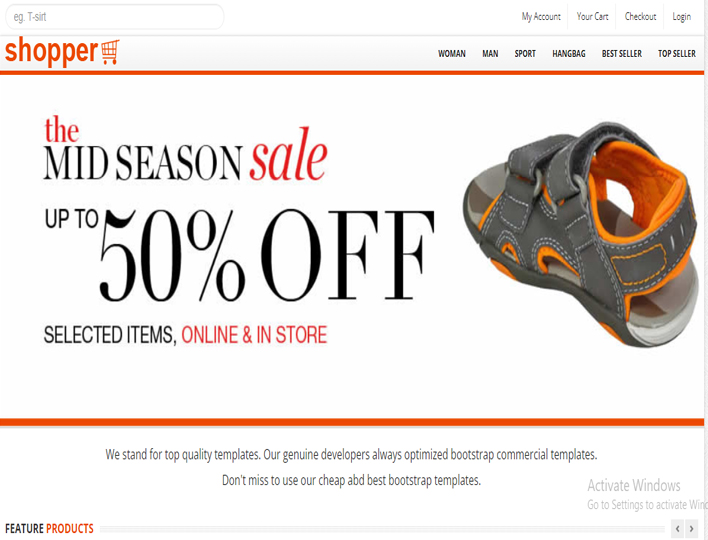
Task: Open the TOP SELLER page
Action: [x=676, y=54]
